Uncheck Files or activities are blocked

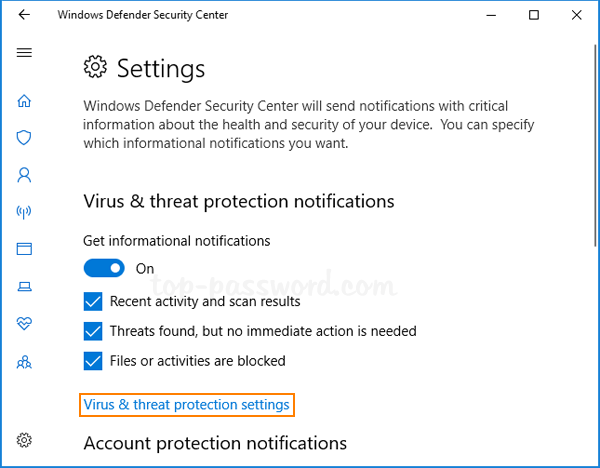[x=93, y=360]
